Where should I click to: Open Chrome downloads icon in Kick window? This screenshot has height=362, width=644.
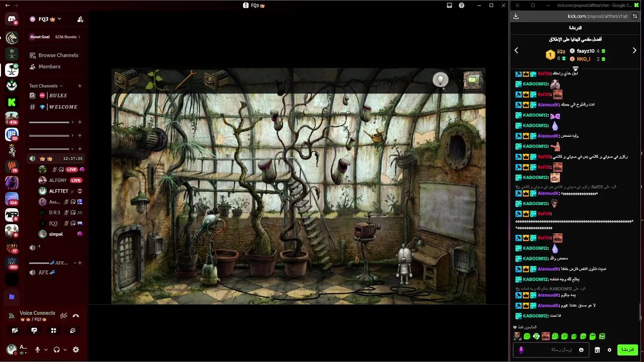tap(516, 16)
